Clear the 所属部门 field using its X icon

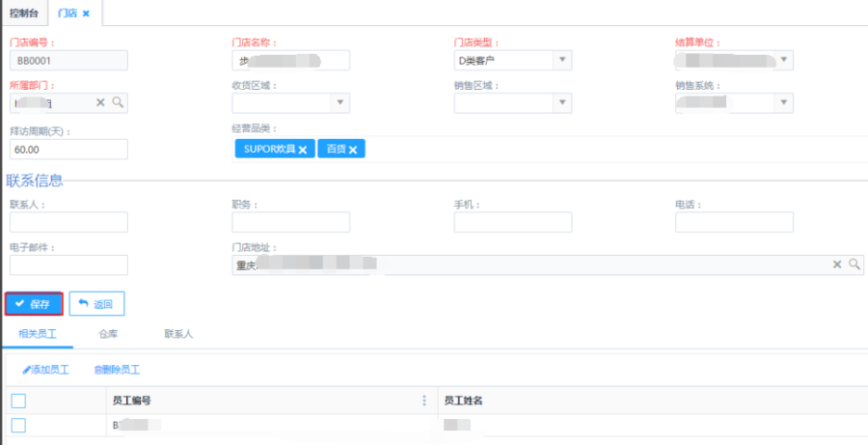100,102
